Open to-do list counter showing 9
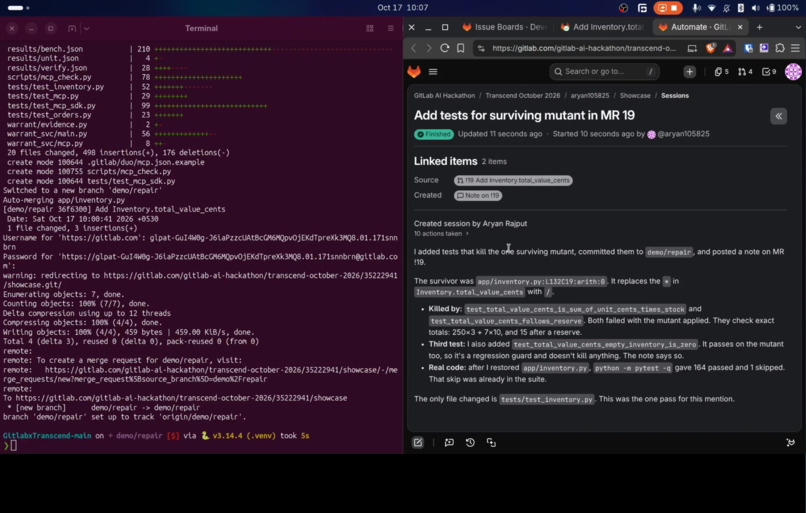Image resolution: width=806 pixels, height=513 pixels. [x=769, y=71]
